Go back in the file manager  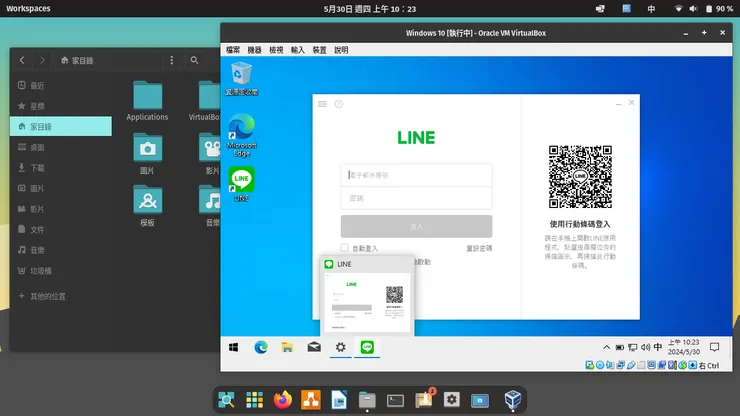[22, 60]
